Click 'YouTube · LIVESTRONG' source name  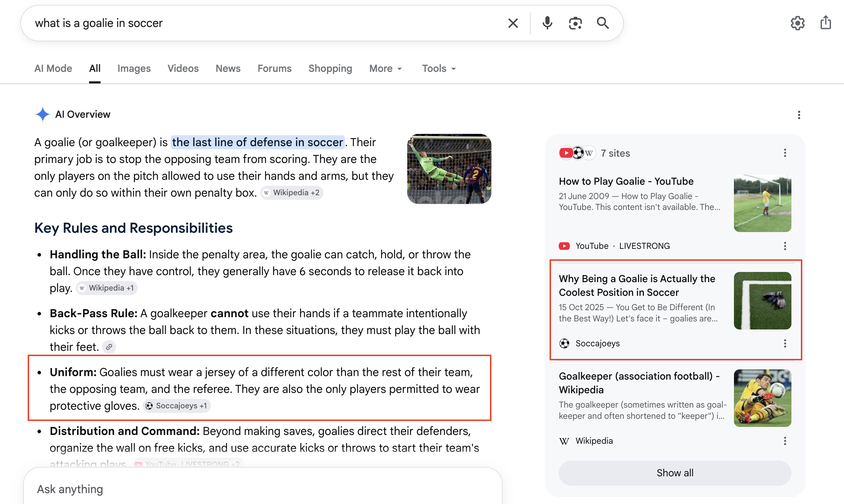click(622, 246)
